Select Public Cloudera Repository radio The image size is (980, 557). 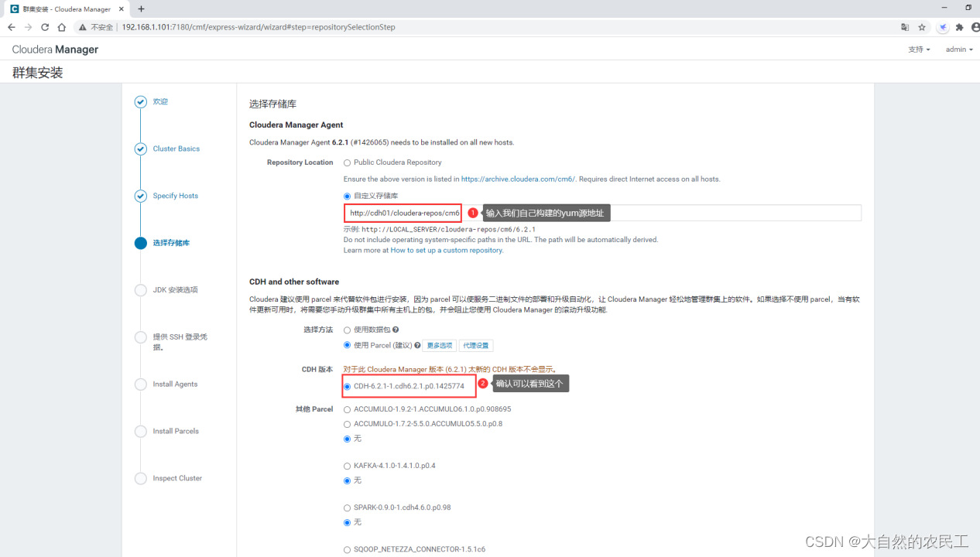point(347,162)
